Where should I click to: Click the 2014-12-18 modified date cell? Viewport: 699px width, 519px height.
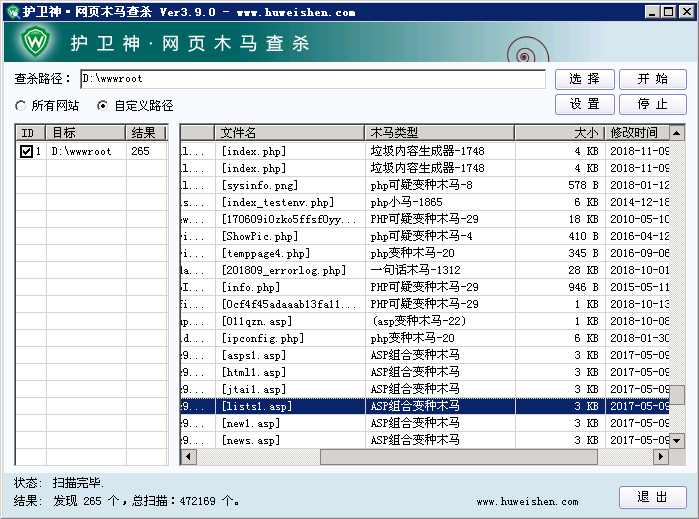point(639,202)
